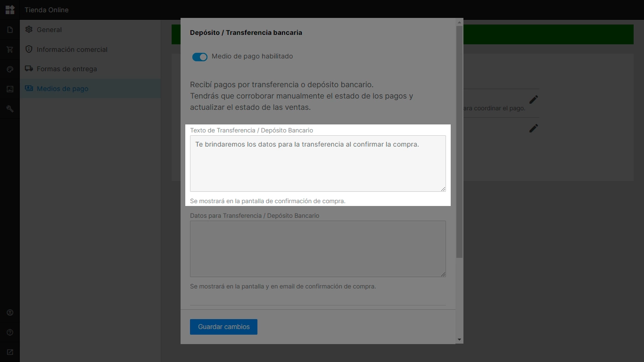Open the dashboard blocks logo icon
Image resolution: width=644 pixels, height=362 pixels.
(10, 9)
